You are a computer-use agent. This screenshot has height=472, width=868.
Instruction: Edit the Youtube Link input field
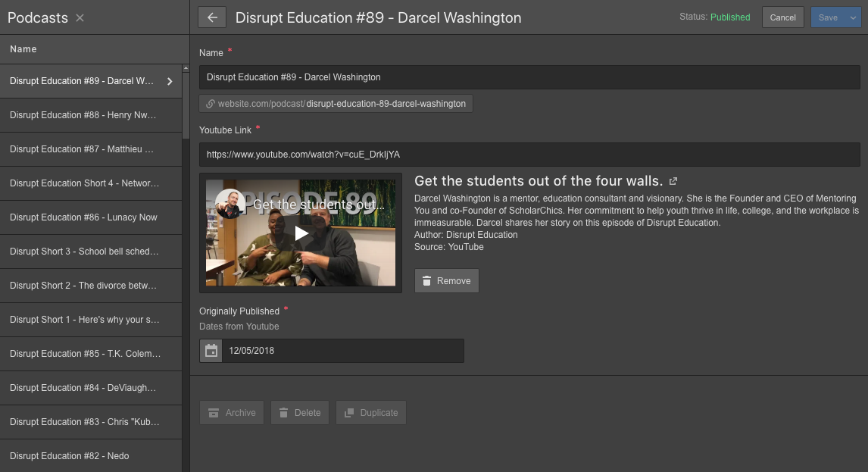click(529, 155)
